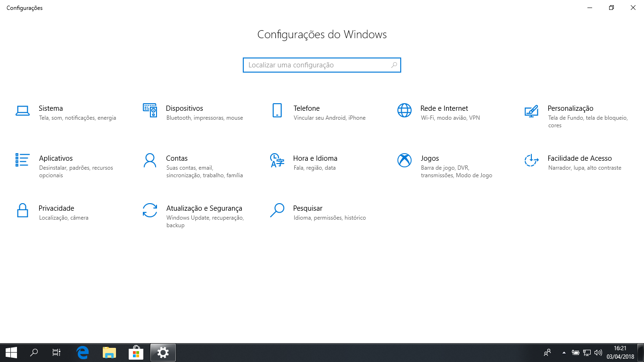The height and width of the screenshot is (362, 644).
Task: Open the Atualização e Segurança refresh icon
Action: click(149, 210)
